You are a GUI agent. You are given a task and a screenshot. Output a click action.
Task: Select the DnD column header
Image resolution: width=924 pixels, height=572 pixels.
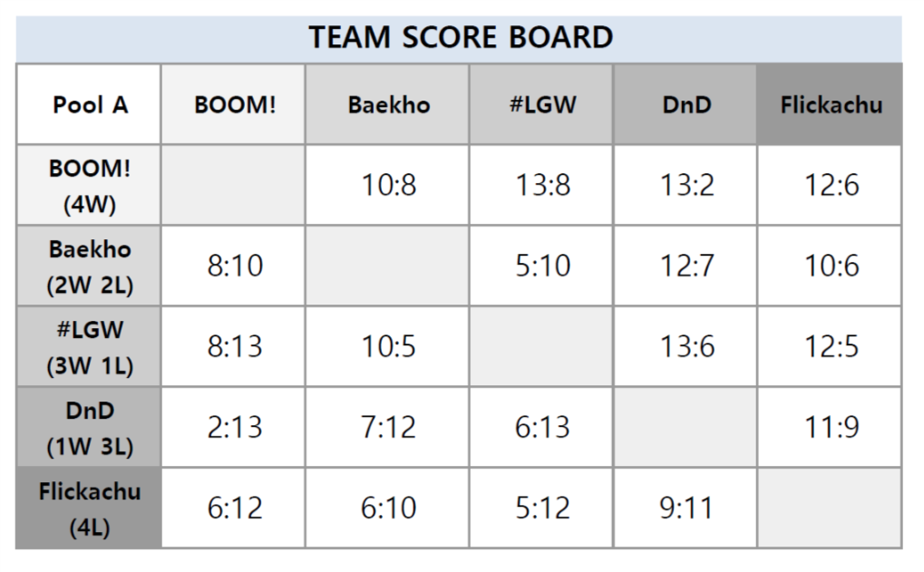pos(686,104)
